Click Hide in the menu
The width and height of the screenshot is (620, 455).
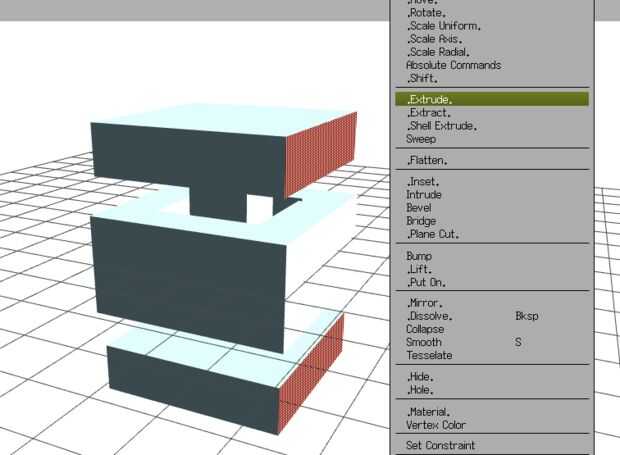click(492, 376)
